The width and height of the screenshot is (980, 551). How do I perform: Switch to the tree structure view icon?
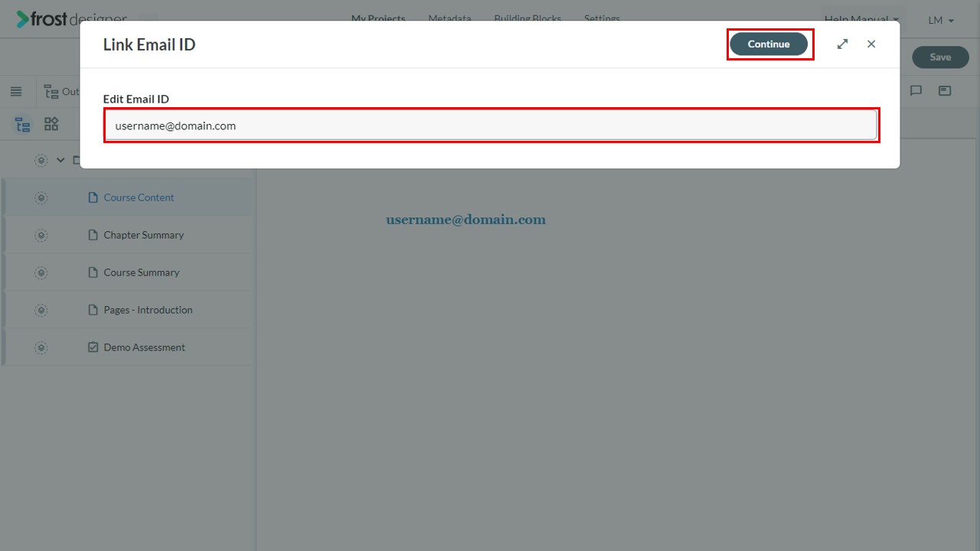pyautogui.click(x=23, y=125)
